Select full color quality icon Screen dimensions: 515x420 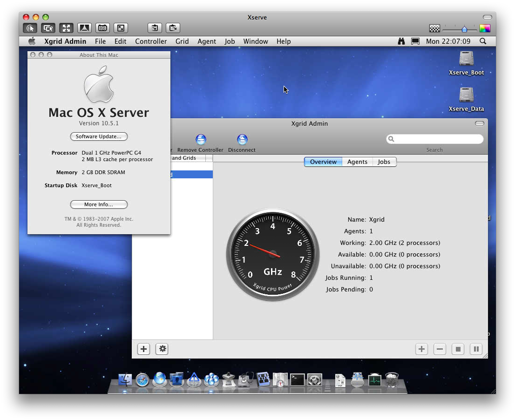click(485, 28)
